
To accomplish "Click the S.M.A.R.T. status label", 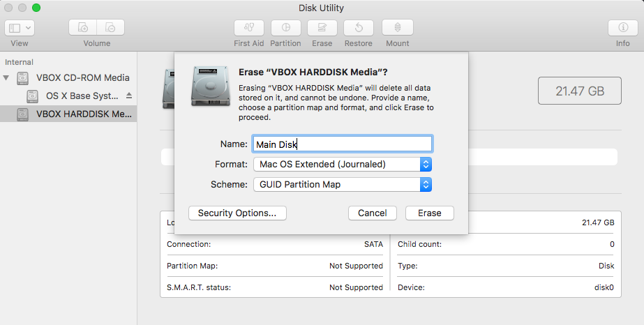I will point(199,287).
